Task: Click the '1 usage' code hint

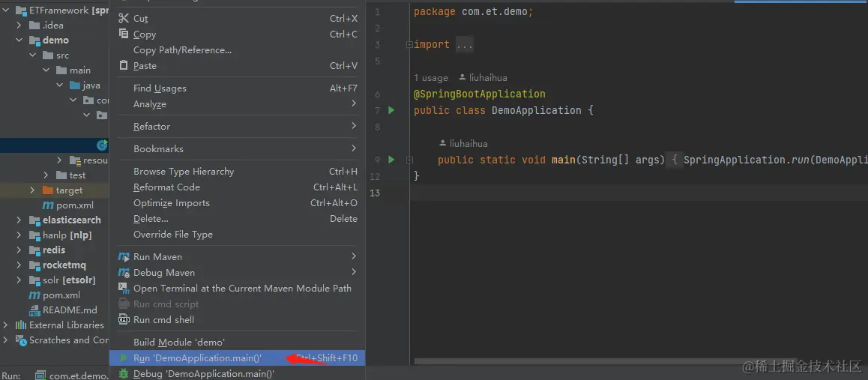Action: pos(431,77)
